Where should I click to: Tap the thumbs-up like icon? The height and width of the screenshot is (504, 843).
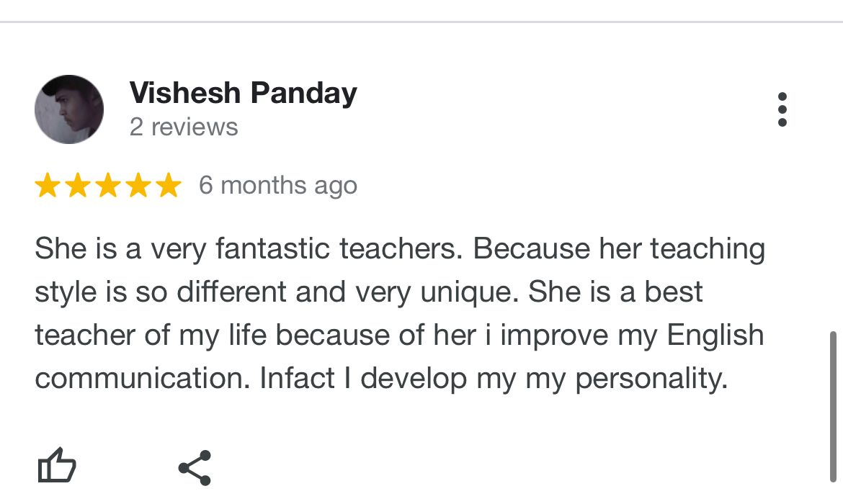coord(56,467)
